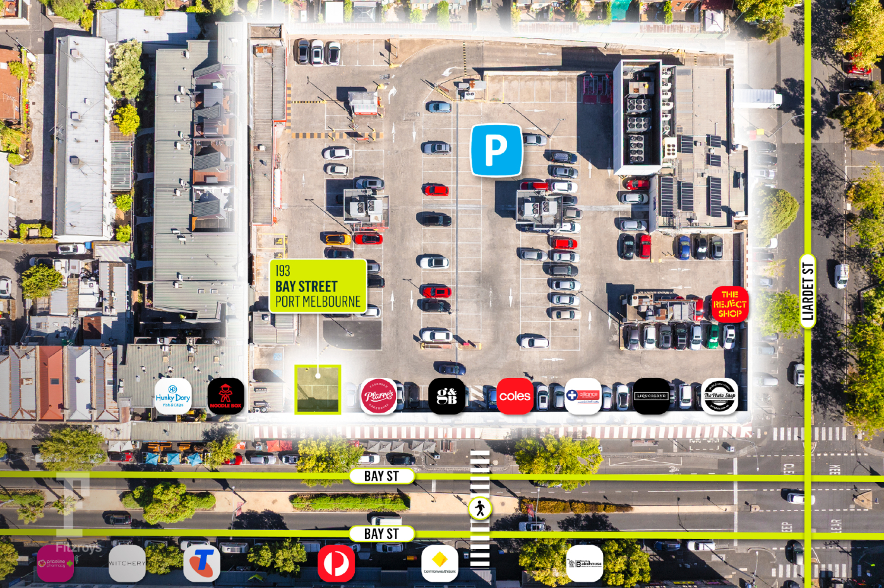Open the Bakehouse logo marker
The image size is (884, 588).
click(585, 563)
